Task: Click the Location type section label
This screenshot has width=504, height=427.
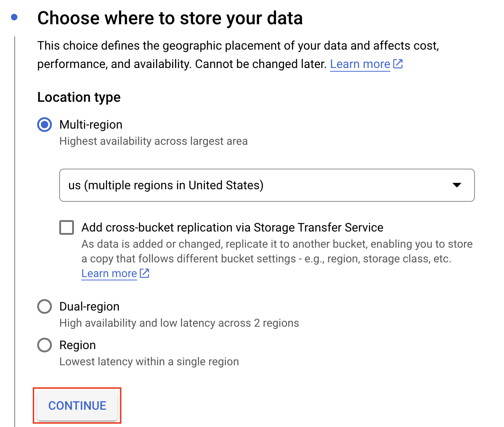Action: (x=79, y=97)
